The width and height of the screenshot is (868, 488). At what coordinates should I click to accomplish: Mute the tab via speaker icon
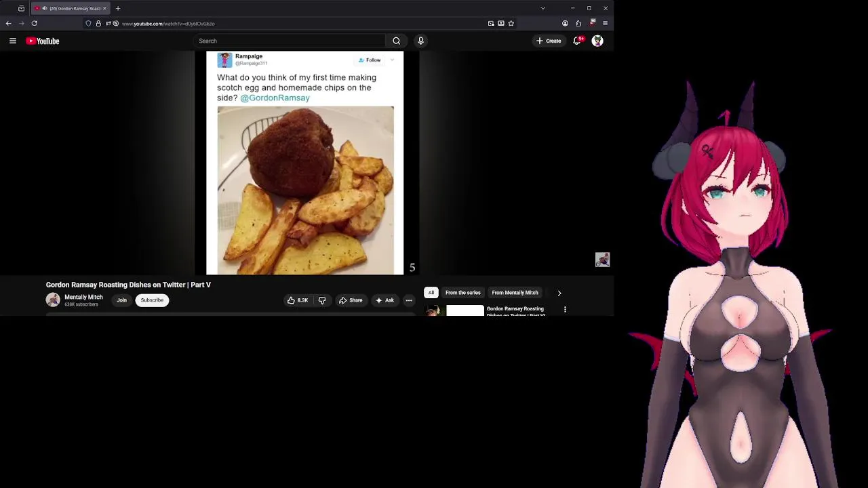(44, 8)
